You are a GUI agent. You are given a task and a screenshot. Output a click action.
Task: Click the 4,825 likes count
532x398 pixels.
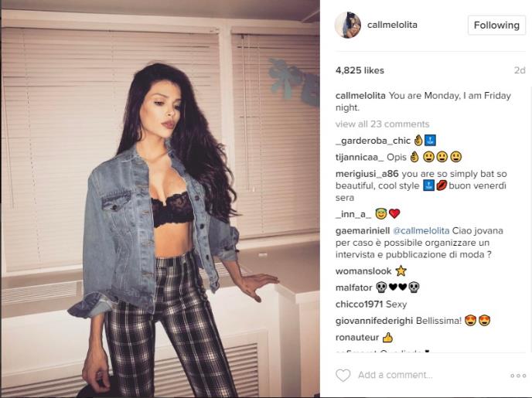click(360, 70)
